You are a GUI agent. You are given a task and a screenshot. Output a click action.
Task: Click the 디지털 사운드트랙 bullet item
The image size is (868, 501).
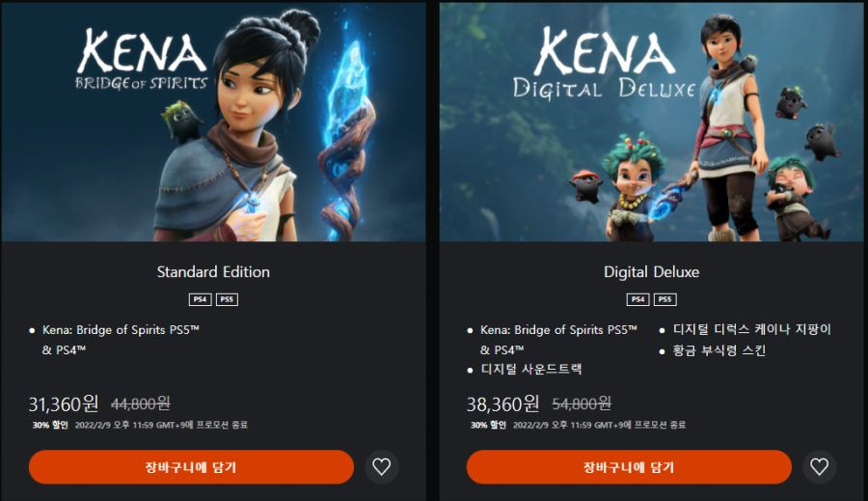[x=530, y=369]
